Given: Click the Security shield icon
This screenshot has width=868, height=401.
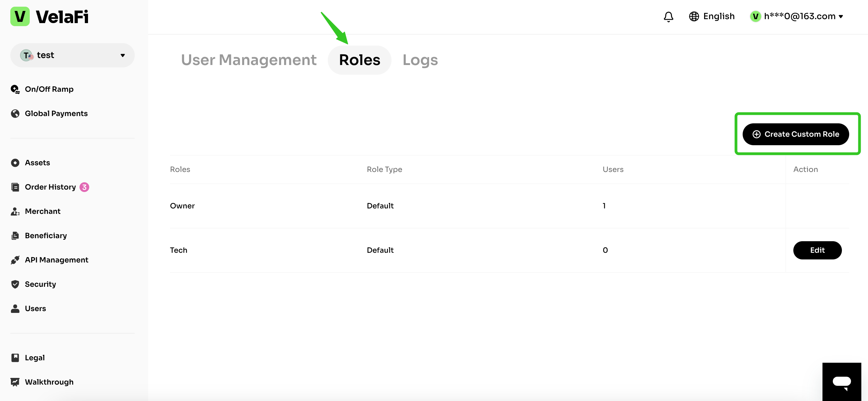Looking at the screenshot, I should tap(15, 284).
